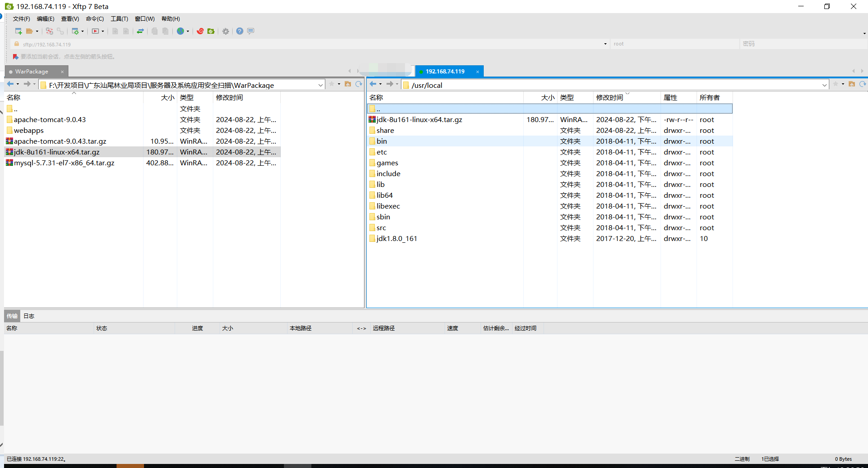868x468 pixels.
Task: Switch to the 传输 transfer tab
Action: tap(12, 316)
